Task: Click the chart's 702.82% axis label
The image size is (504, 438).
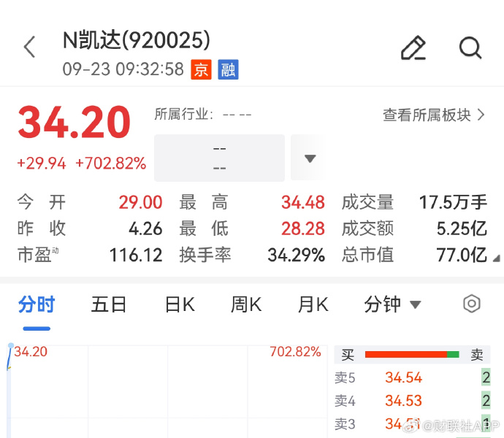Action: click(295, 352)
